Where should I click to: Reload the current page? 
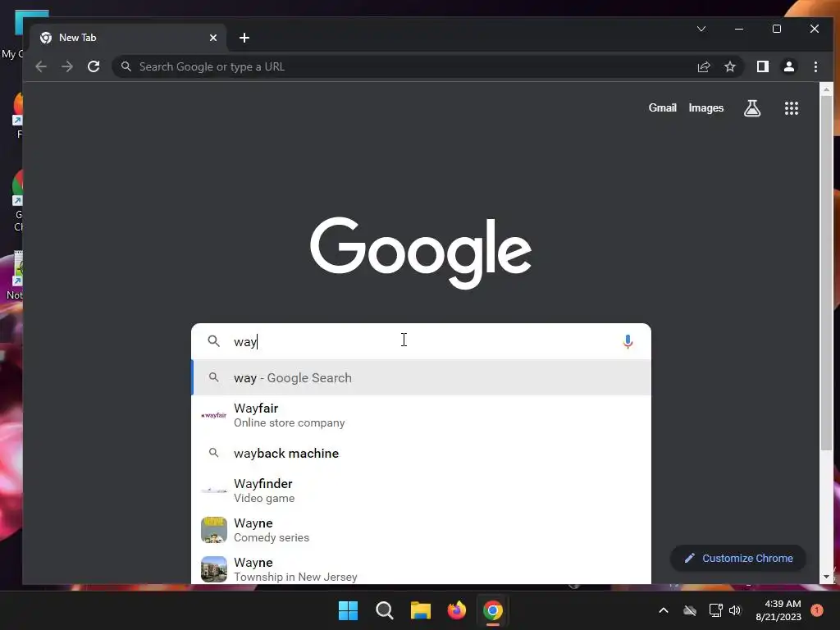(x=94, y=67)
